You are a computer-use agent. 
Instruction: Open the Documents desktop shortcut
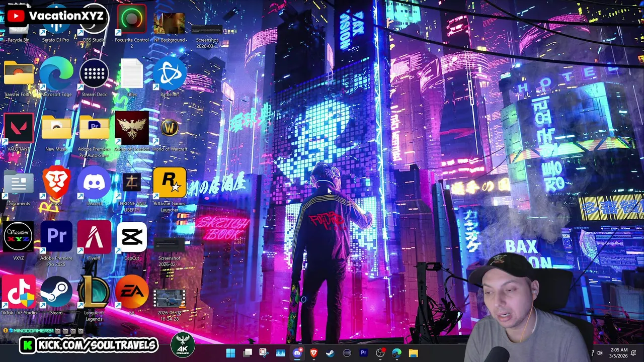19,188
